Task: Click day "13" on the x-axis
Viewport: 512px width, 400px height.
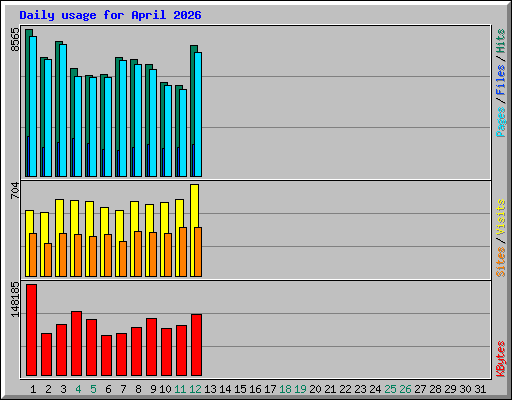Action: (210, 389)
